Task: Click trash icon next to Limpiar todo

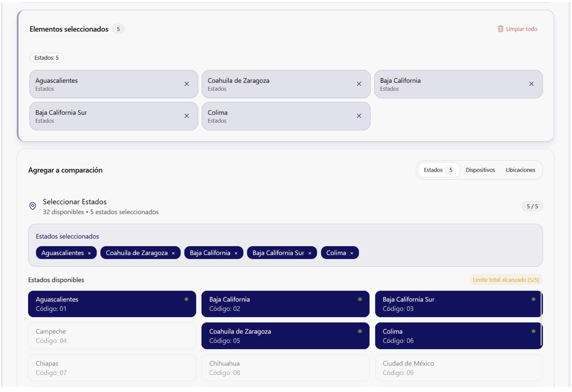Action: pos(500,29)
